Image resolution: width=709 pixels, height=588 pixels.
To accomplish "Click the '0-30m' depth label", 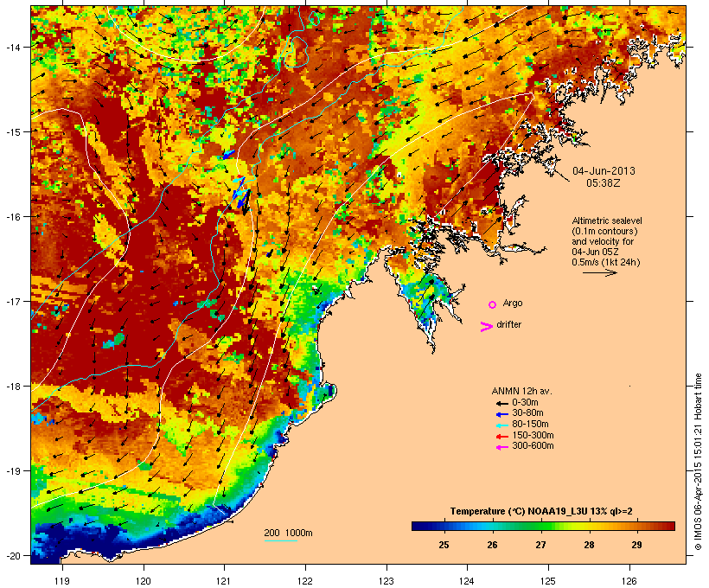I will pos(525,403).
